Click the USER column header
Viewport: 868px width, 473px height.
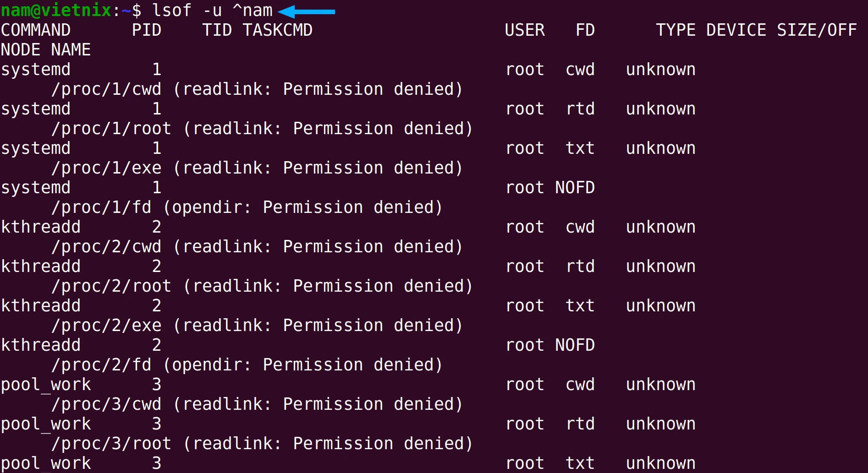tap(525, 30)
